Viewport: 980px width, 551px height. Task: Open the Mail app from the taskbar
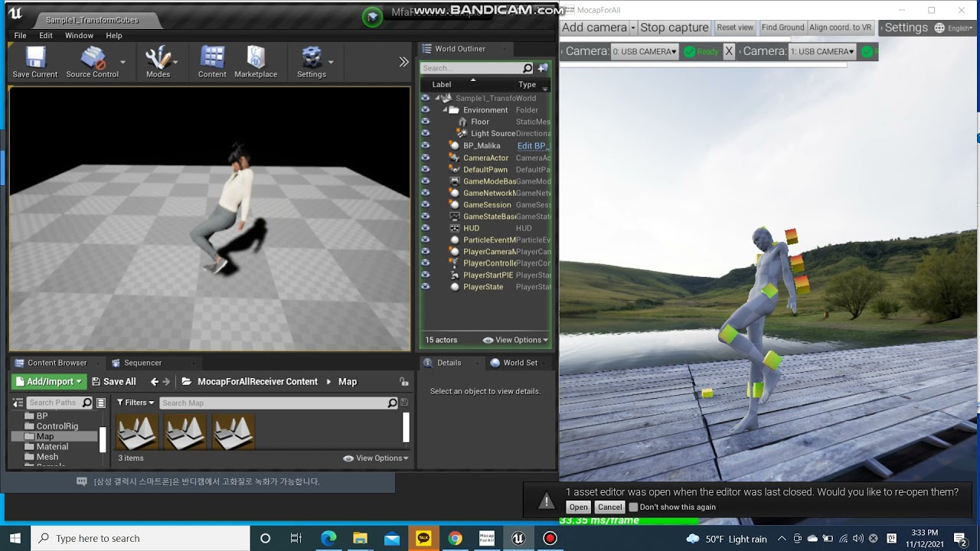coord(392,538)
